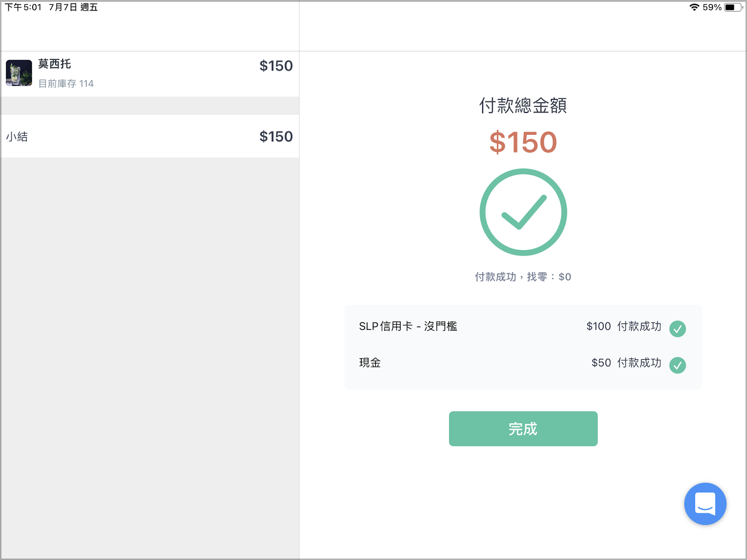
Task: Click the $100 付款成功 status text
Action: point(624,326)
